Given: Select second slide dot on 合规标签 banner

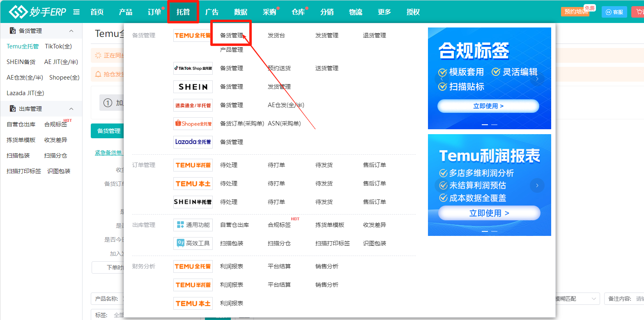Looking at the screenshot, I should point(494,124).
